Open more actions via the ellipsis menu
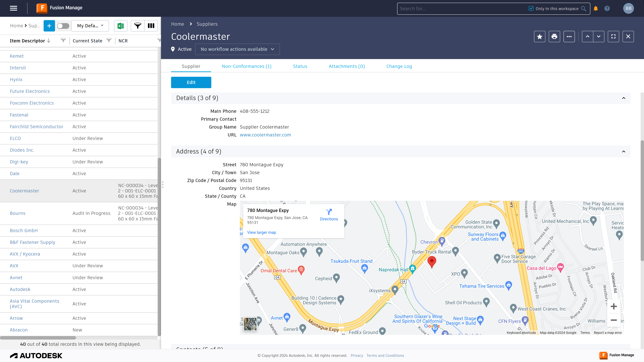This screenshot has height=362, width=644. pos(569,37)
